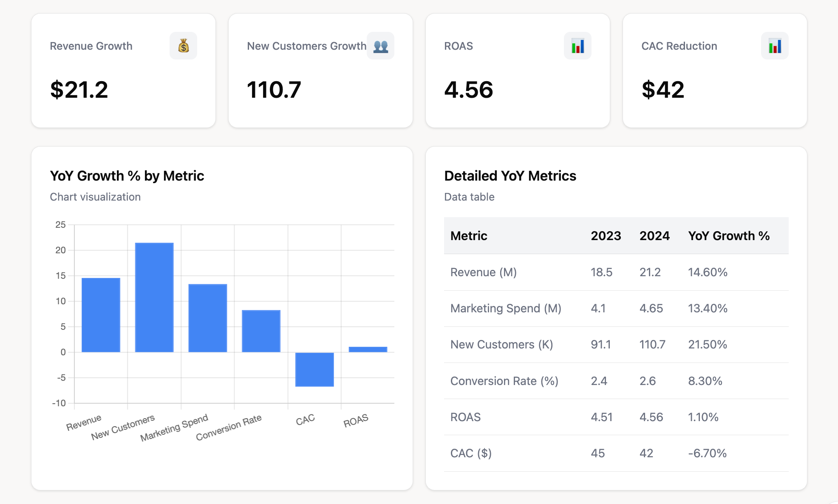Select the tallest bar for New Customers

pos(154,297)
